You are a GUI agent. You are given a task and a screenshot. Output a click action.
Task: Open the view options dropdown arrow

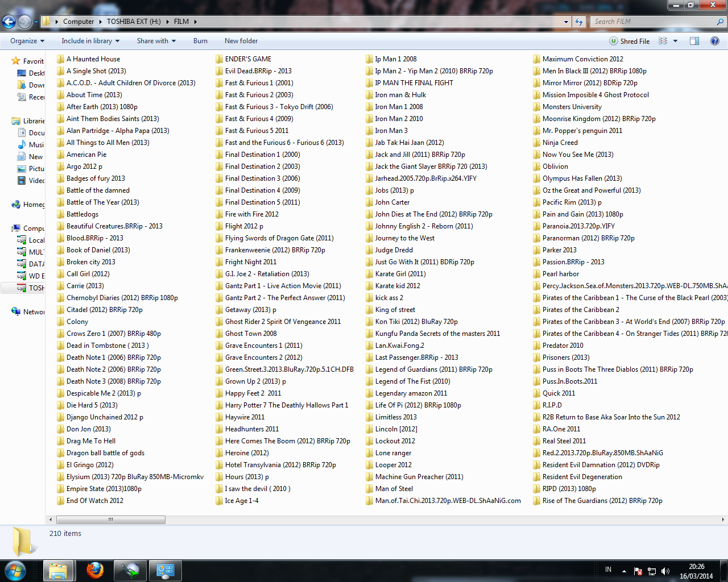click(675, 41)
